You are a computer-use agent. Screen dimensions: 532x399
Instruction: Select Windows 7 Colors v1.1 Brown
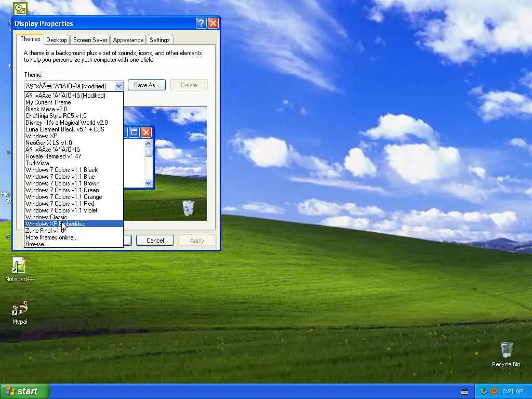[x=74, y=183]
